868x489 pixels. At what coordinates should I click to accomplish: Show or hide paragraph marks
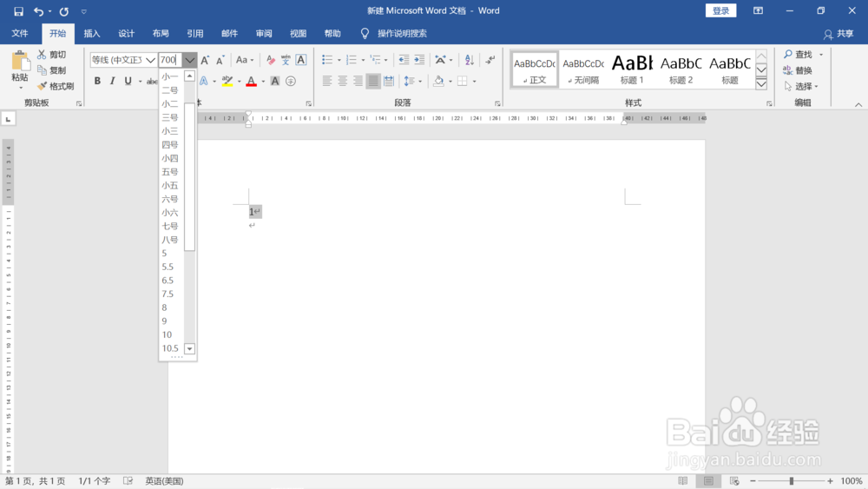[490, 60]
